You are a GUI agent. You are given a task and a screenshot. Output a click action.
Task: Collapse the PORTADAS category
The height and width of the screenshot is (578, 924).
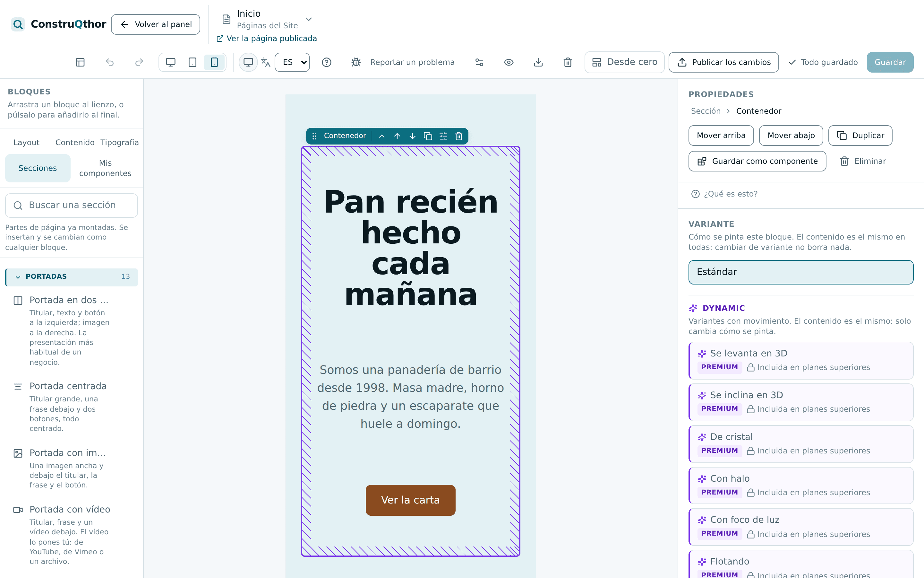(x=72, y=277)
